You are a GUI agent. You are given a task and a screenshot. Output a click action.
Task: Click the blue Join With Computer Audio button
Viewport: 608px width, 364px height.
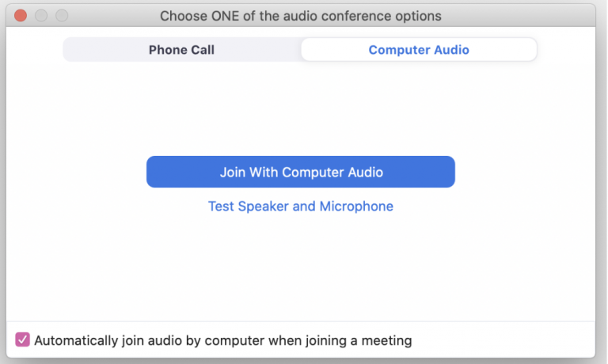point(301,172)
